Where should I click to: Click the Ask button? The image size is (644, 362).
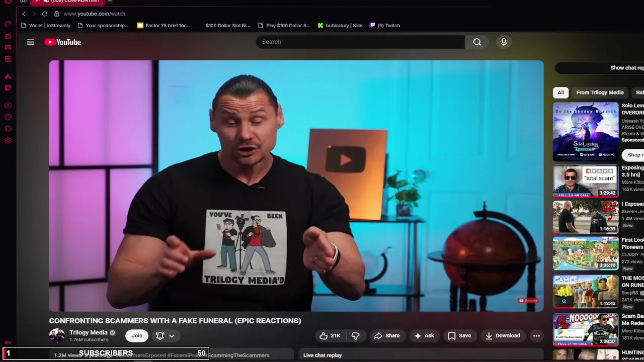pyautogui.click(x=424, y=335)
